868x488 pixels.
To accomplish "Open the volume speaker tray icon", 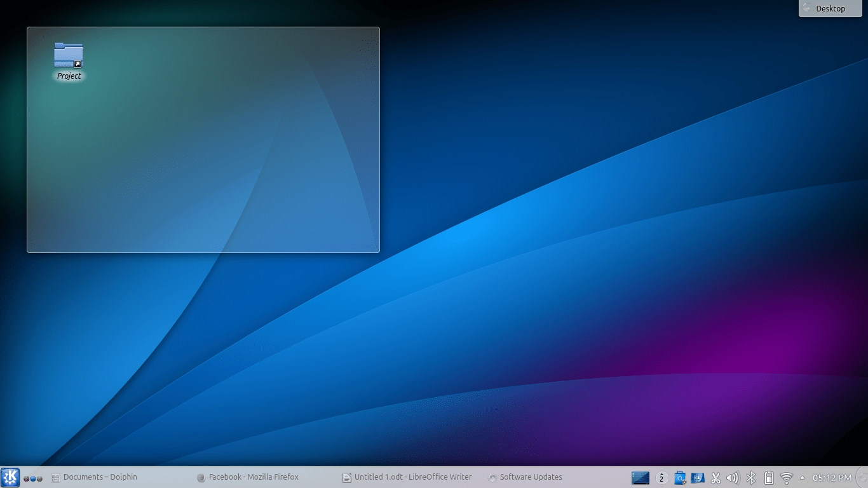I will pos(733,478).
